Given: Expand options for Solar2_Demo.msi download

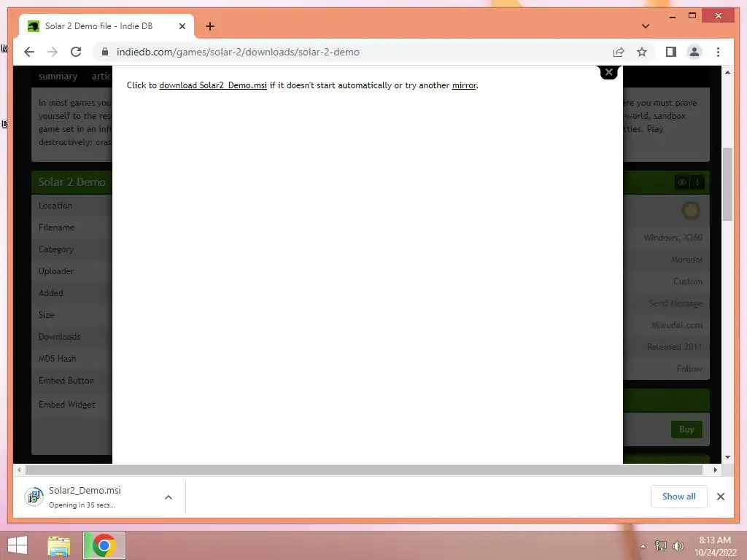Looking at the screenshot, I should coord(169,497).
